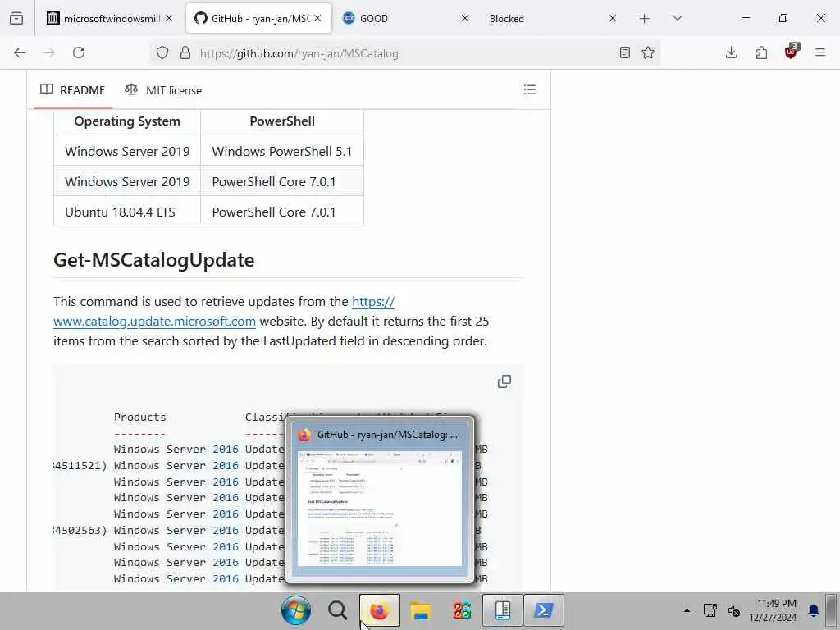The image size is (840, 630).
Task: Open the clock showing 11:49 PM
Action: tap(773, 610)
